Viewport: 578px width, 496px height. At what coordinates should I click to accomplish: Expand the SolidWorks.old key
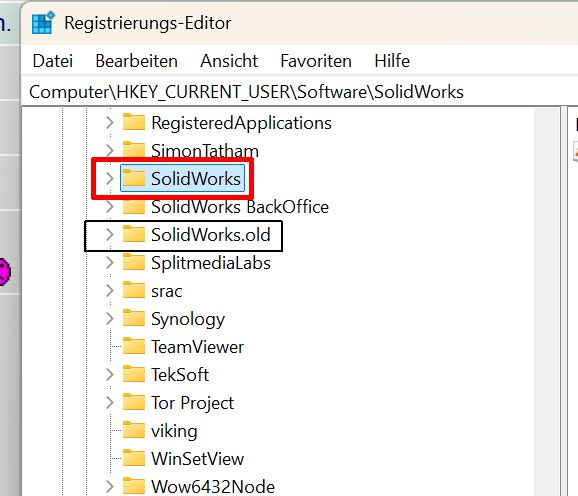click(109, 235)
